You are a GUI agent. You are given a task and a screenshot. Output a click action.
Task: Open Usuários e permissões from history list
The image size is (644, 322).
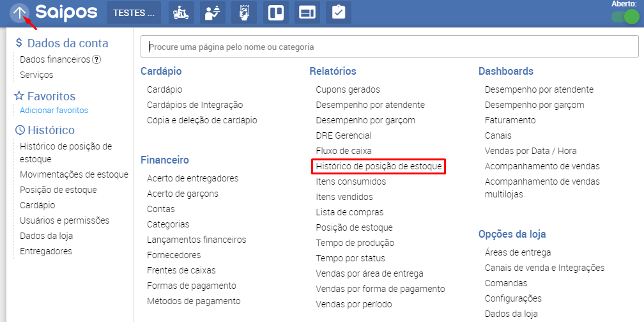tap(65, 220)
